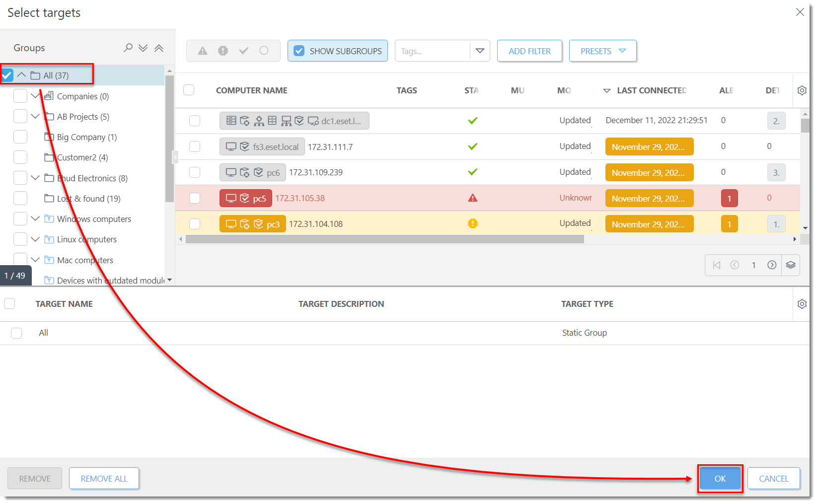Sort by COMPUTER NAME column
817x504 pixels.
click(251, 90)
